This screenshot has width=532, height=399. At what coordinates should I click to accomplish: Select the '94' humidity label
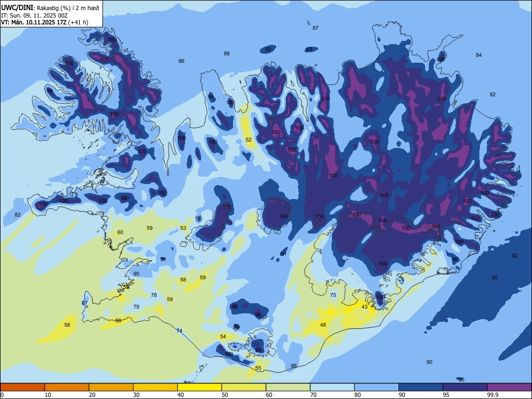tap(211, 97)
